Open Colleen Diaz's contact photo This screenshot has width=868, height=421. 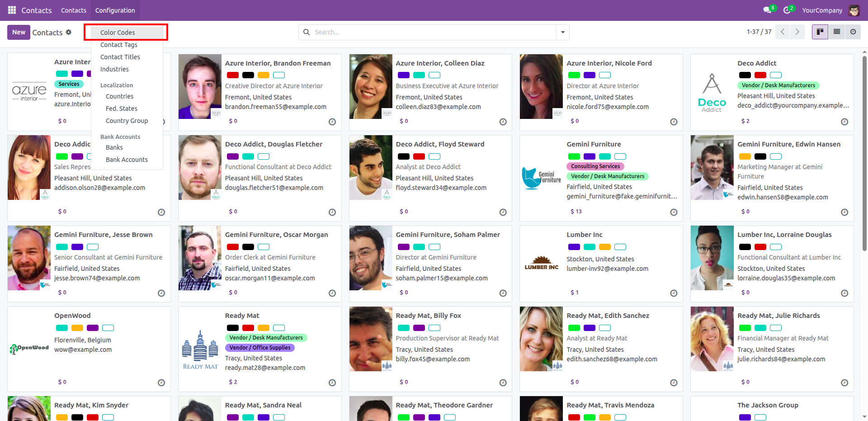tap(371, 87)
